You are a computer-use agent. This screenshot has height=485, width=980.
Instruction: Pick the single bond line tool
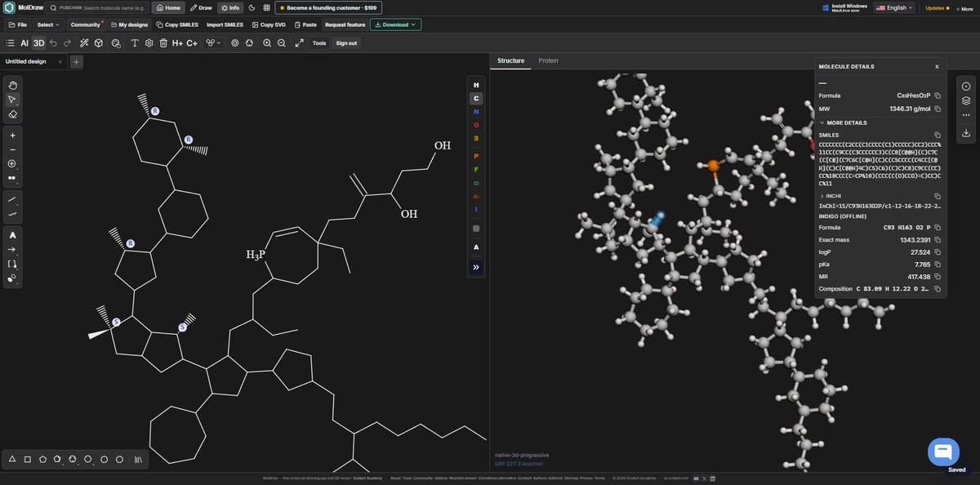pos(12,199)
